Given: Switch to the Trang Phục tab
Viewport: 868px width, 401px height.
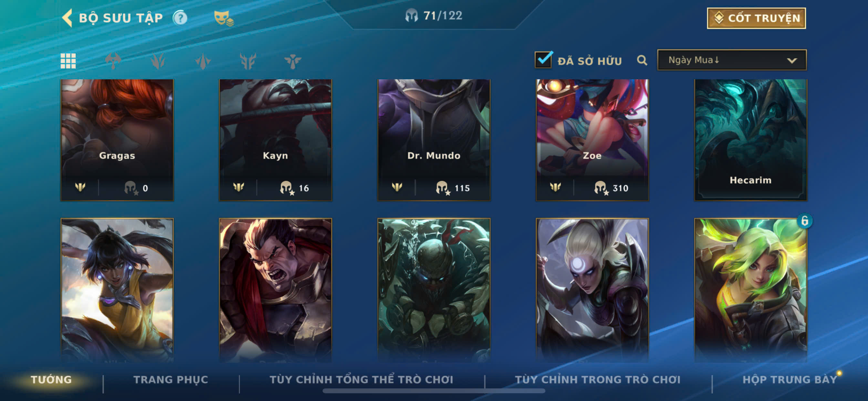Looking at the screenshot, I should point(171,379).
